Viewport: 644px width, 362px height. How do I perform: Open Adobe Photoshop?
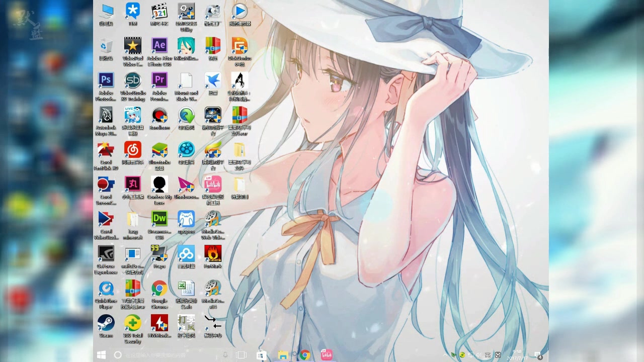106,80
